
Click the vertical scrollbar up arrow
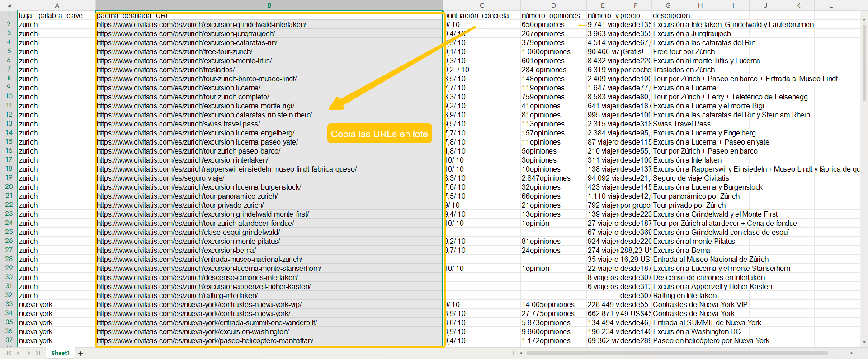click(x=864, y=19)
